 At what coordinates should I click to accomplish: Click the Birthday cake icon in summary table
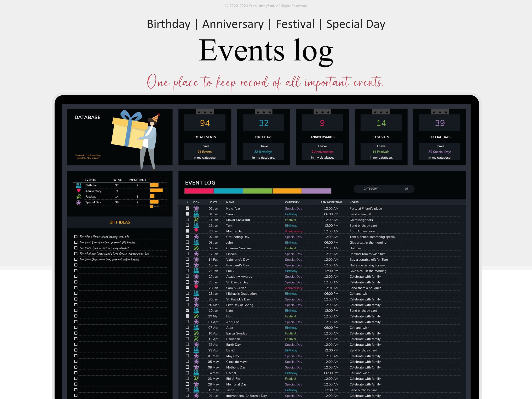(x=79, y=185)
